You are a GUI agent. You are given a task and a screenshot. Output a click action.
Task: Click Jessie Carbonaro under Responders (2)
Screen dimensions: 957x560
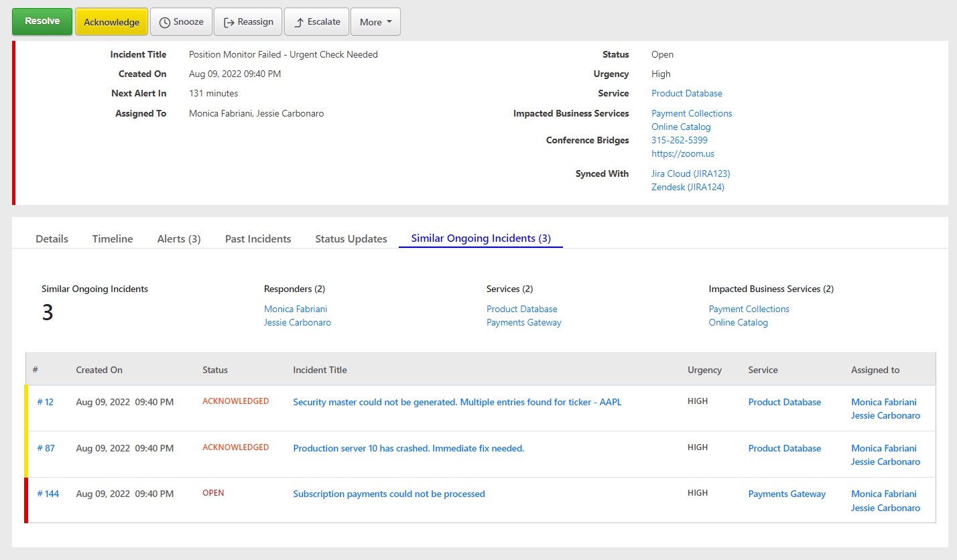[298, 322]
